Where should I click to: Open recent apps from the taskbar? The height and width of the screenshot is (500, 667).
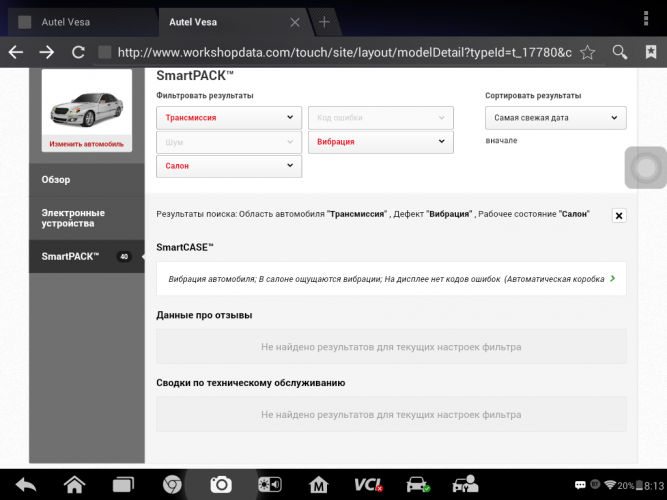(x=123, y=485)
